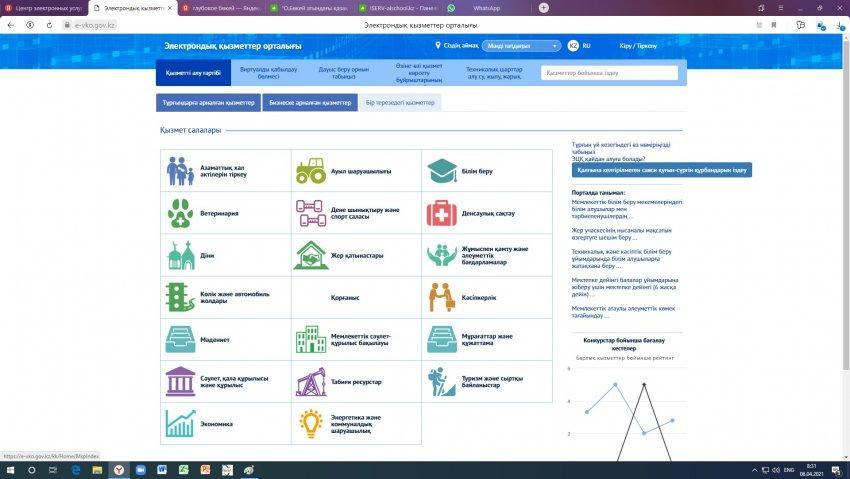This screenshot has width=850, height=479.
Task: Open Zoom from the taskbar
Action: (x=140, y=470)
